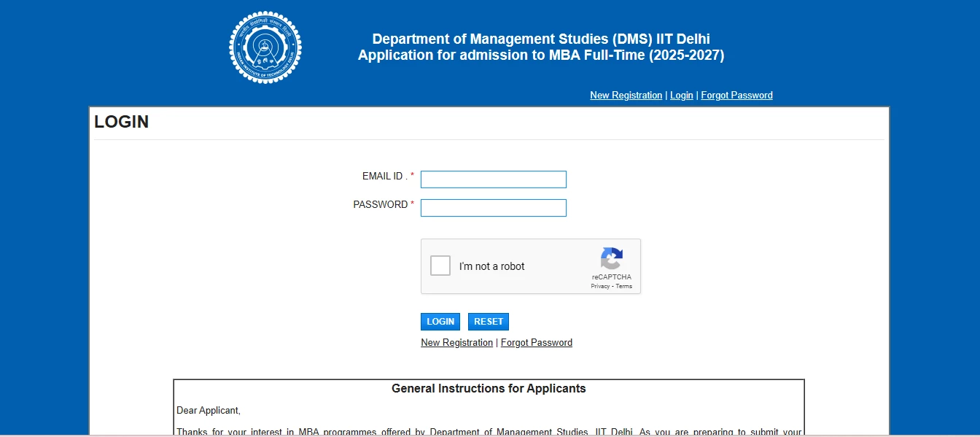Click the red asterisk beside EMAIL ID
This screenshot has height=437, width=980.
point(413,175)
